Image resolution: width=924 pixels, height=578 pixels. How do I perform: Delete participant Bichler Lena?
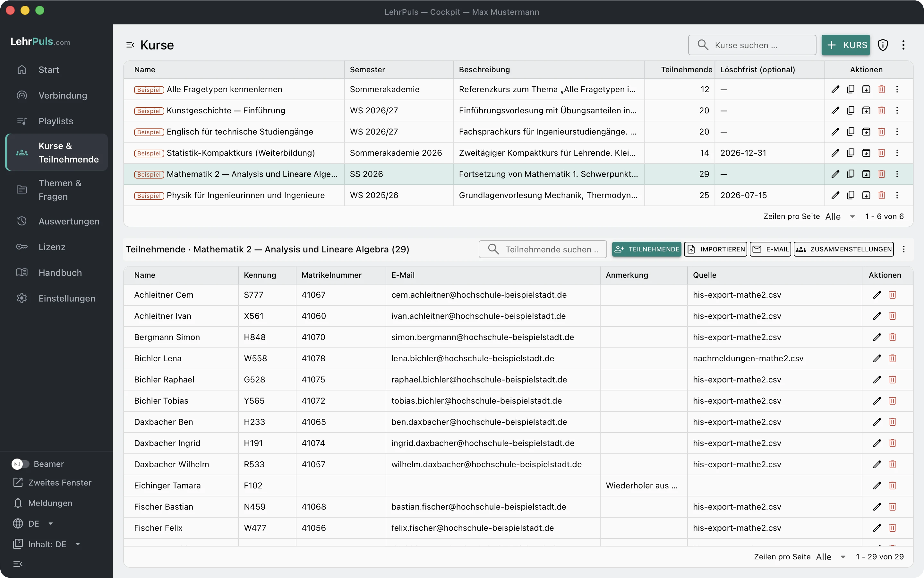[892, 358]
